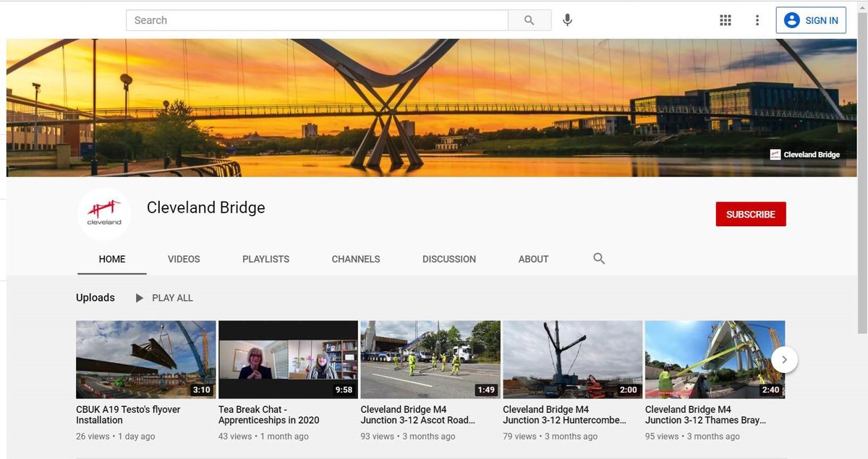Select the Home tab

click(x=112, y=259)
